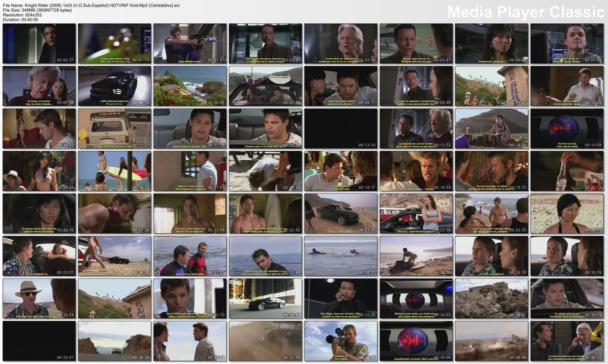The image size is (608, 364).
Task: Select the thumbnail stamped 00:31:32
Action: click(x=115, y=299)
